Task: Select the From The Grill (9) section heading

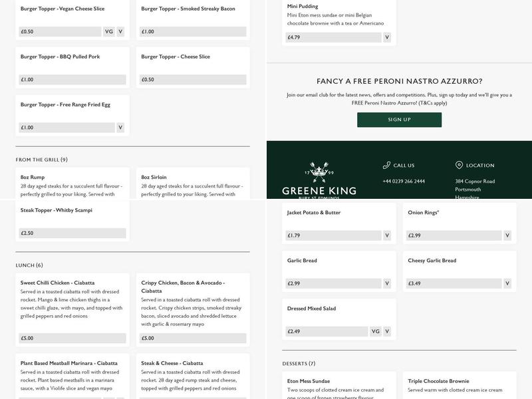Action: pyautogui.click(x=42, y=160)
